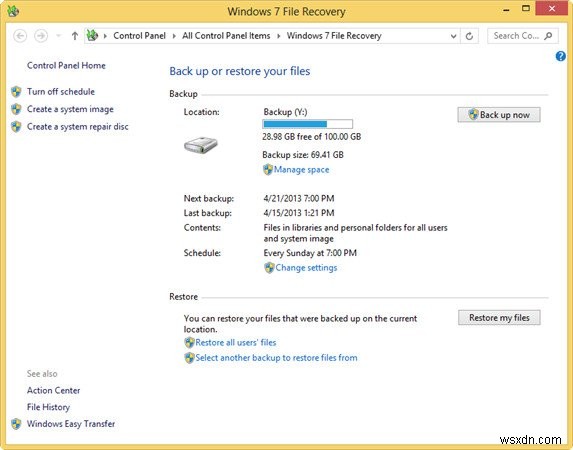Click the '28.98 GB free of 100.00 GB' text
This screenshot has height=450, width=573.
312,137
